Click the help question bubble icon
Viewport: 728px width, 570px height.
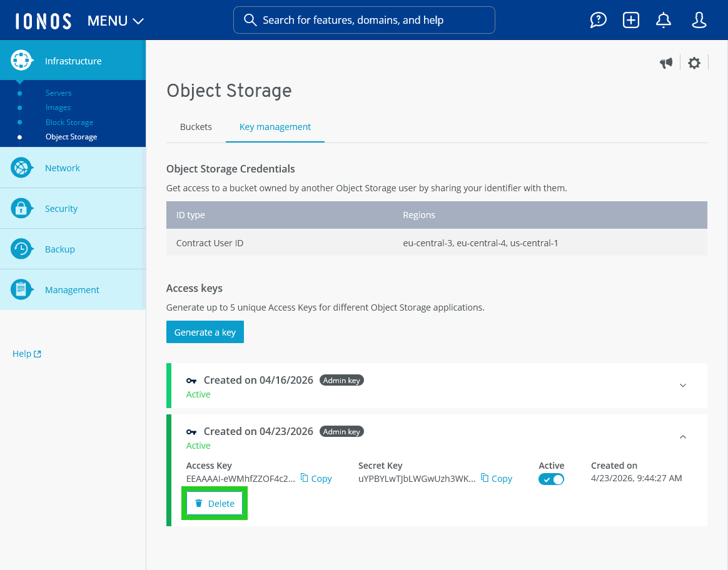(x=599, y=20)
